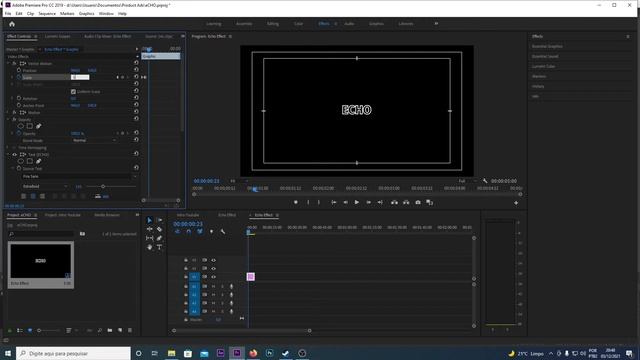Open timeline wrench settings
This screenshot has width=640, height=360.
click(223, 231)
